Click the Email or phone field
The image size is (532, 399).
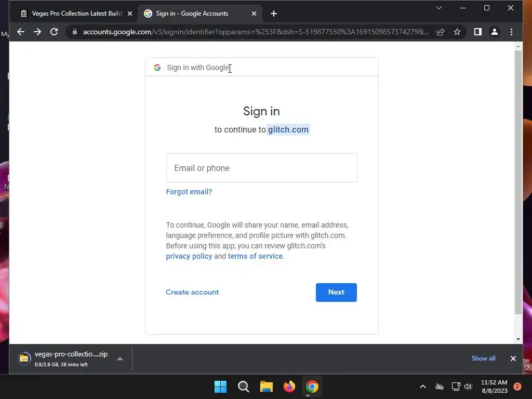coord(262,168)
